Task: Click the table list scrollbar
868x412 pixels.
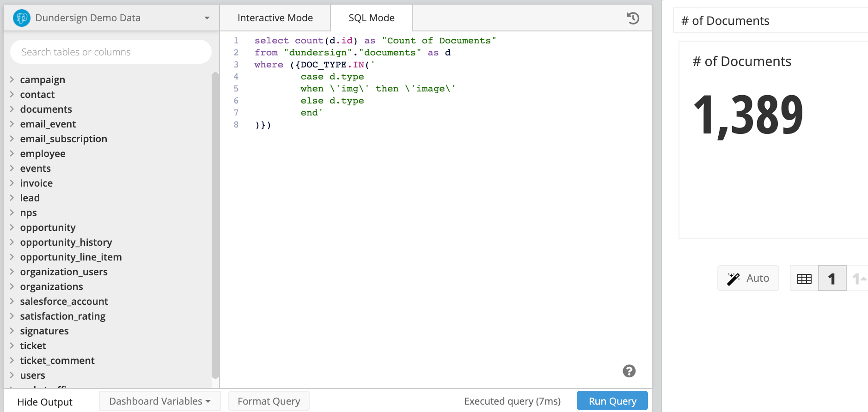Action: [x=215, y=225]
